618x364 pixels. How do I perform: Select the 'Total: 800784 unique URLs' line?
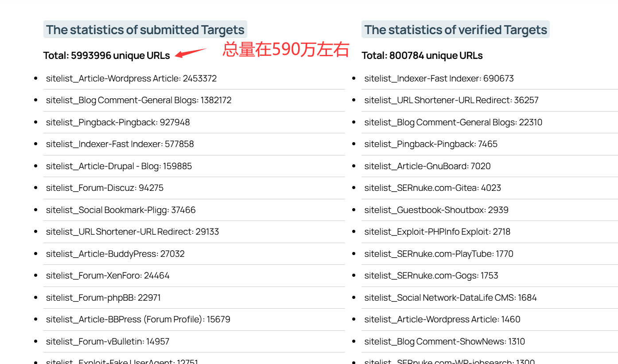[x=422, y=56]
